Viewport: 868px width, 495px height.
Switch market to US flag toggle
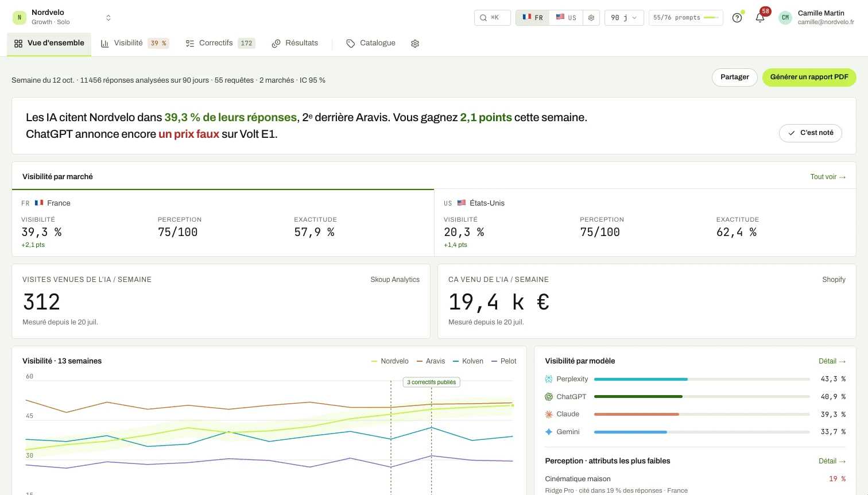coord(566,18)
